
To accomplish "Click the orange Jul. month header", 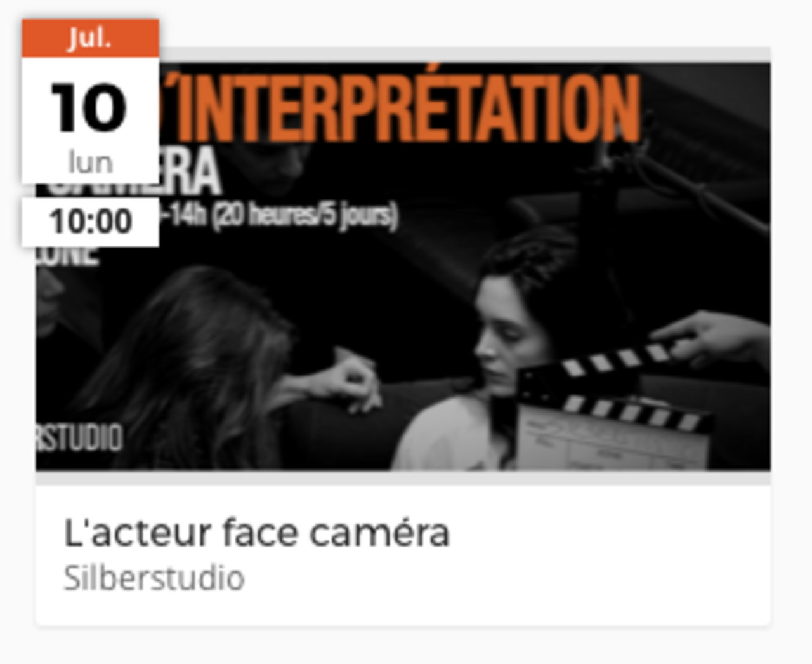I will point(90,38).
